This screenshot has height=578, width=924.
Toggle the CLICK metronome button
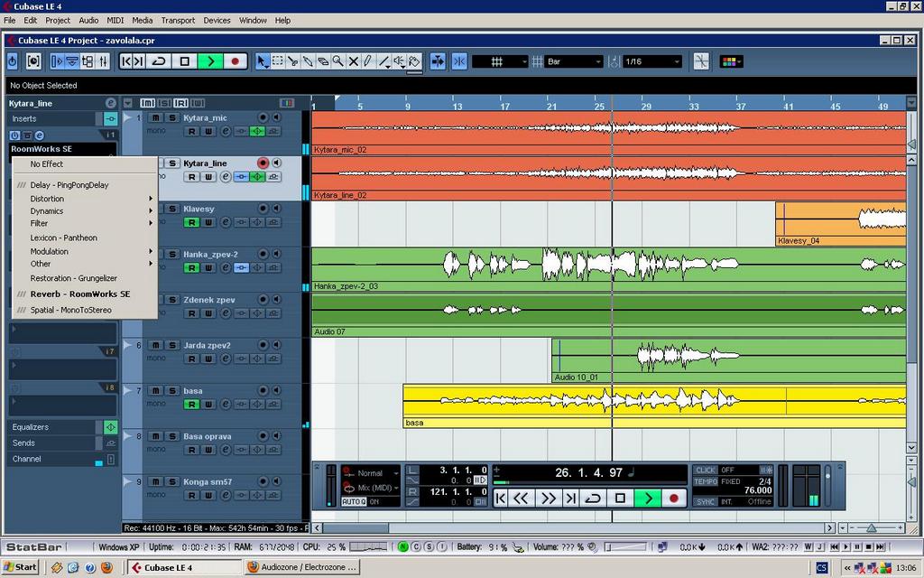706,471
